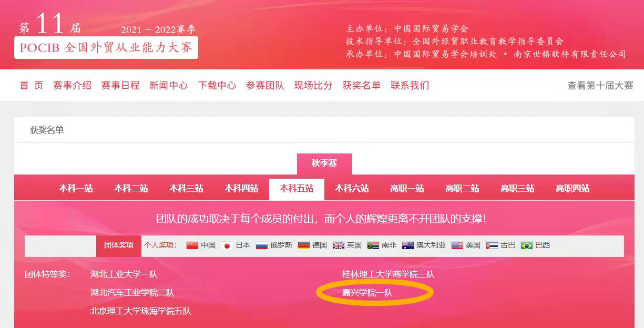
Task: Switch to the 高职一站 tab
Action: [407, 189]
